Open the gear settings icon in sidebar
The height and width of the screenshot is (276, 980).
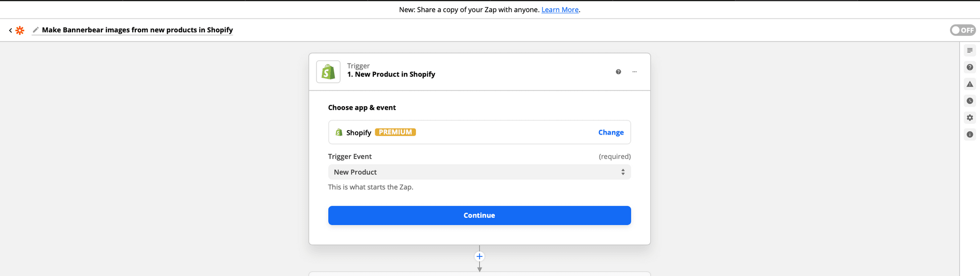(x=970, y=117)
